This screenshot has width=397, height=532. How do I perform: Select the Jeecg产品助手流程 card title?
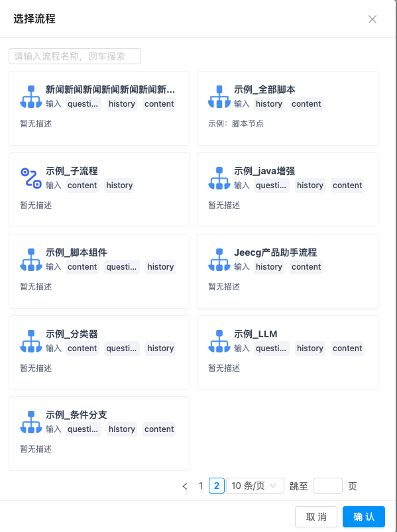click(x=275, y=253)
